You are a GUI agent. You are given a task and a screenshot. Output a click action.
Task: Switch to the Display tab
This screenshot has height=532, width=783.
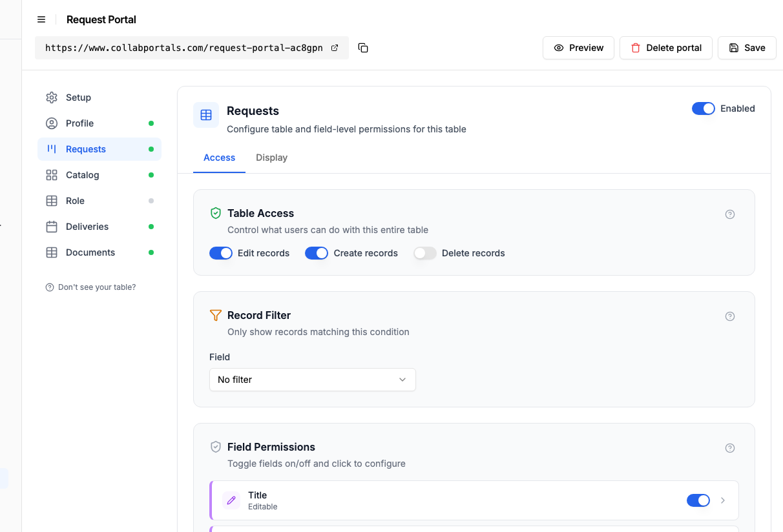click(271, 158)
